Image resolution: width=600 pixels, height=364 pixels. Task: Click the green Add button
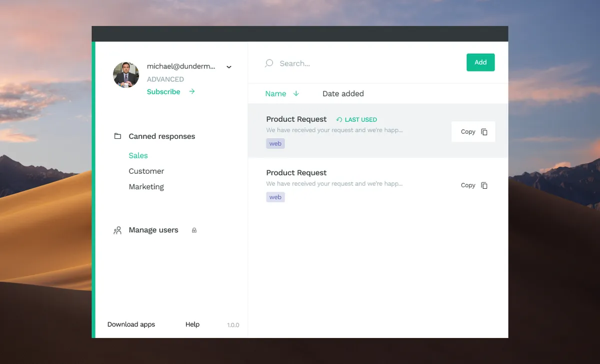pos(480,62)
